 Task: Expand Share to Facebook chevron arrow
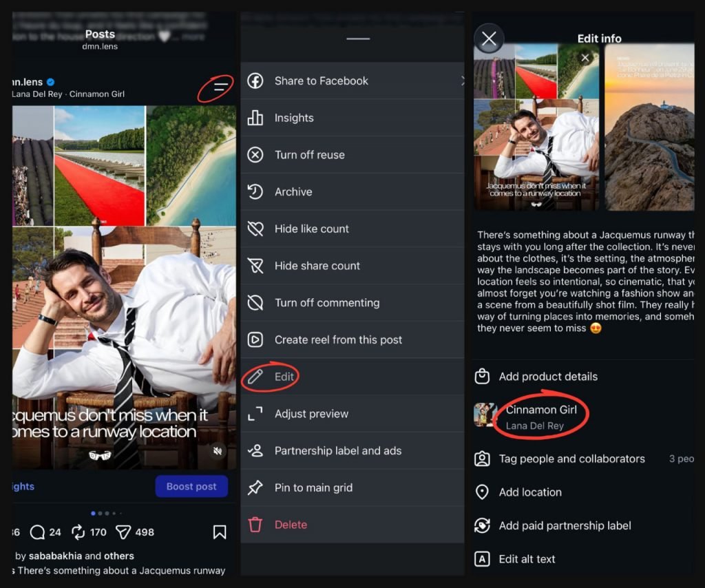tap(462, 81)
